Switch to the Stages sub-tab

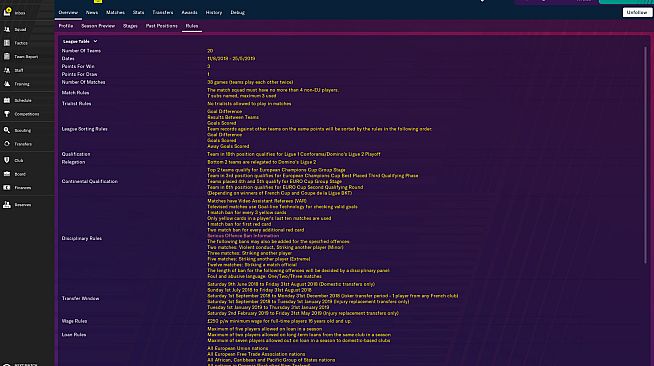pyautogui.click(x=130, y=26)
